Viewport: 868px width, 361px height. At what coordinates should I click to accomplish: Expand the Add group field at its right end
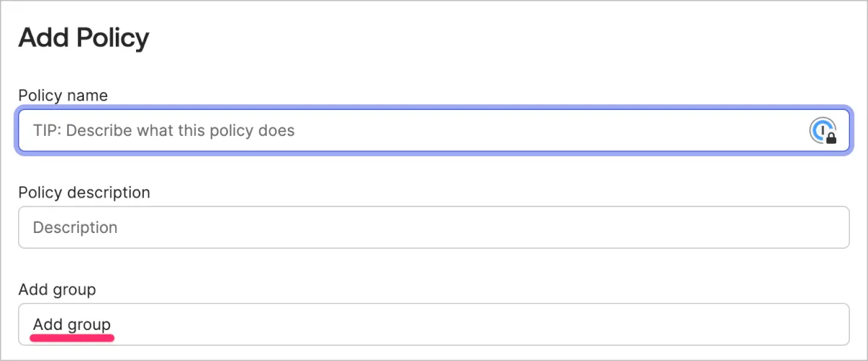pos(825,324)
